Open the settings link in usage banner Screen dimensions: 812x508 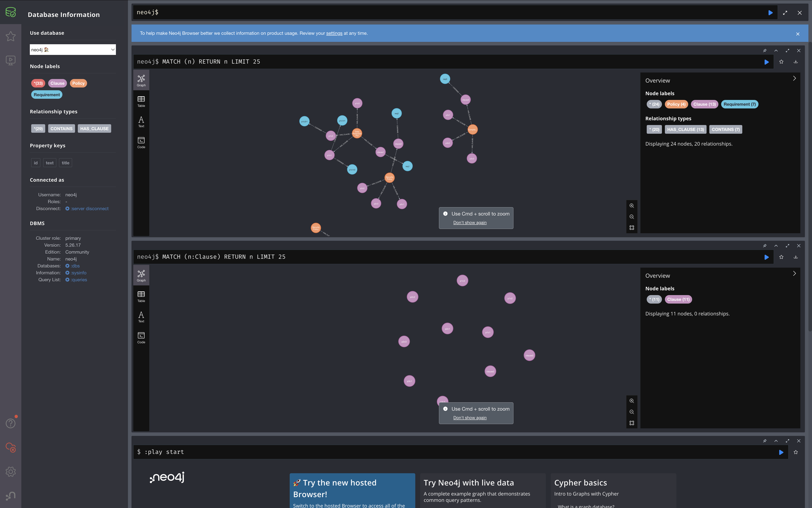(334, 33)
